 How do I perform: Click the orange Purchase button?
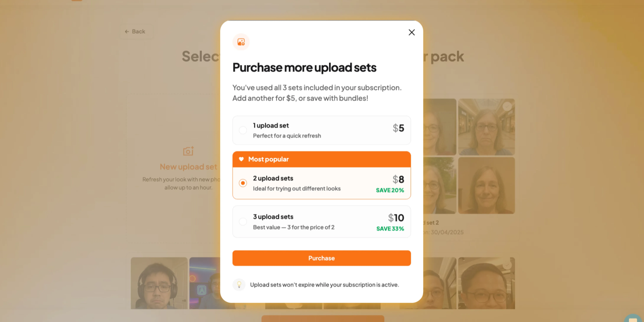(322, 258)
